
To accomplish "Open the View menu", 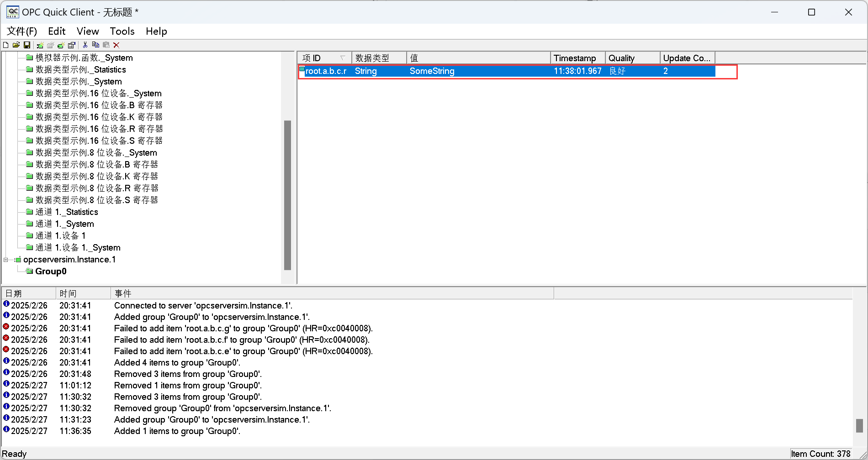I will pyautogui.click(x=88, y=31).
